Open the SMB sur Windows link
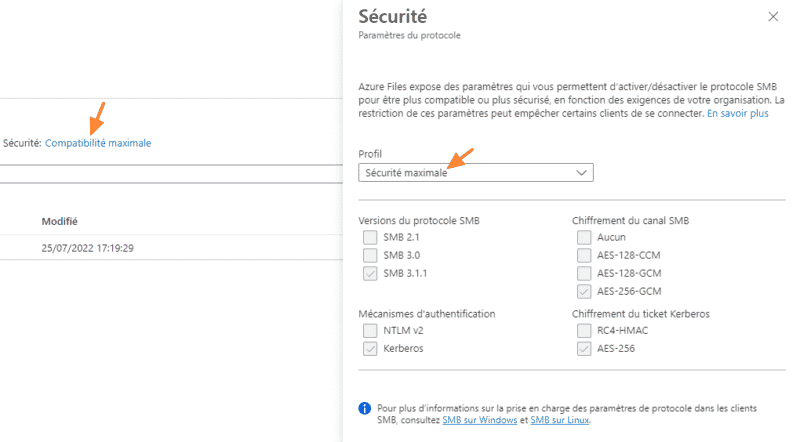 click(484, 421)
